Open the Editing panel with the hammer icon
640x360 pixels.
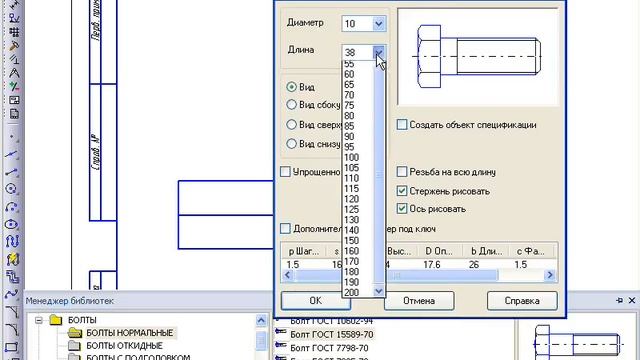pos(13,45)
